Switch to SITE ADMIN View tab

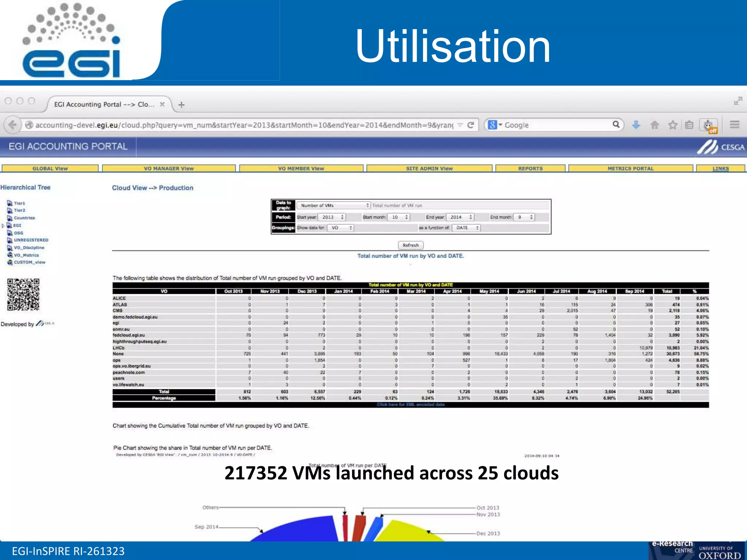point(429,168)
